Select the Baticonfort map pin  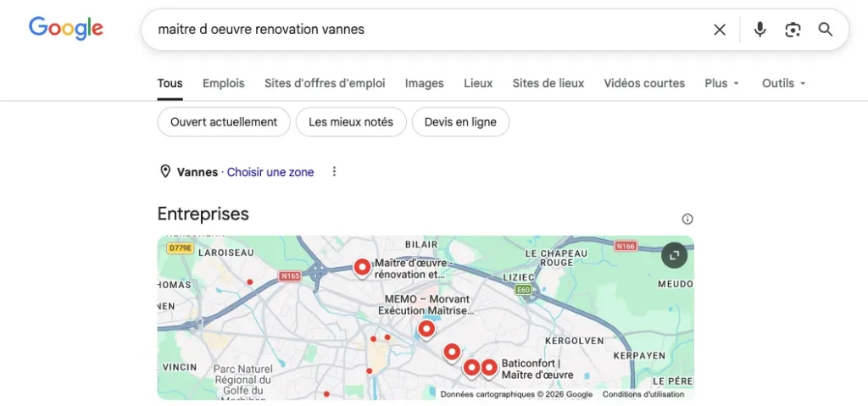(488, 369)
